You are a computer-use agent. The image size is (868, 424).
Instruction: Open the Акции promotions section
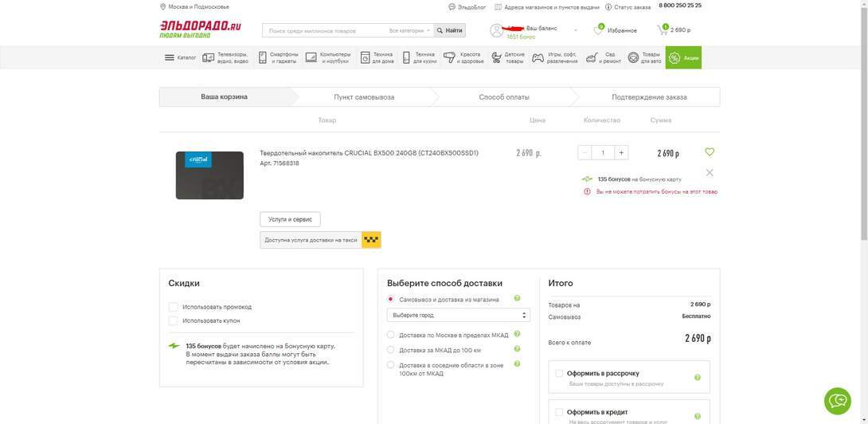pyautogui.click(x=683, y=57)
